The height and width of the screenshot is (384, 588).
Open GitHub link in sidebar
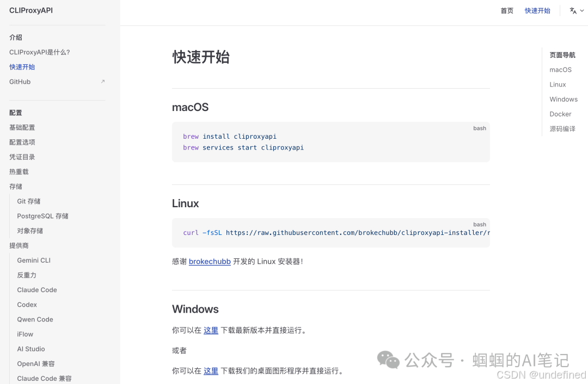click(20, 82)
